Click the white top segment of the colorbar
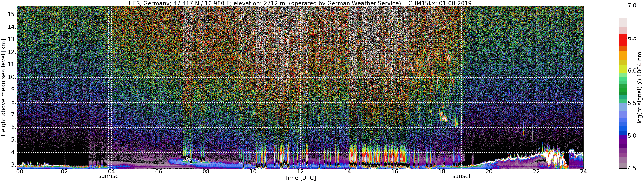644x182 pixels. click(x=623, y=12)
